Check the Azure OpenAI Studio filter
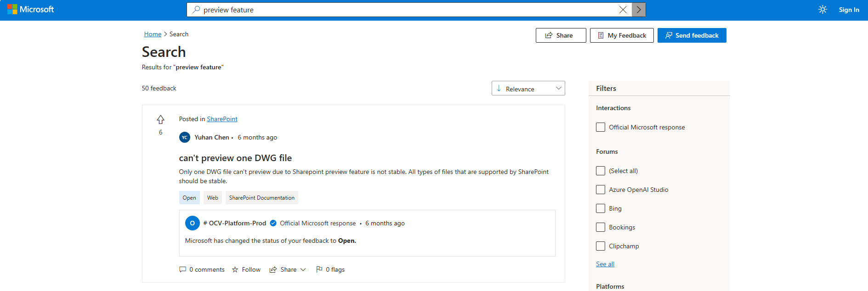 [x=601, y=190]
